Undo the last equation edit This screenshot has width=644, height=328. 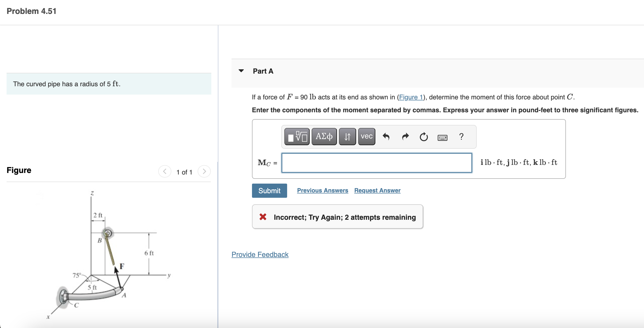point(386,137)
